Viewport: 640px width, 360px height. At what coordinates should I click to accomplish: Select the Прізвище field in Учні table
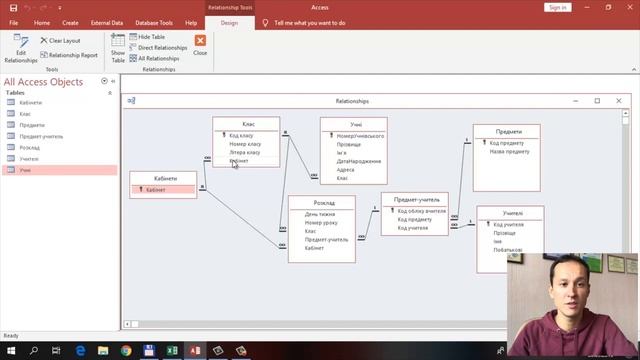pos(349,144)
